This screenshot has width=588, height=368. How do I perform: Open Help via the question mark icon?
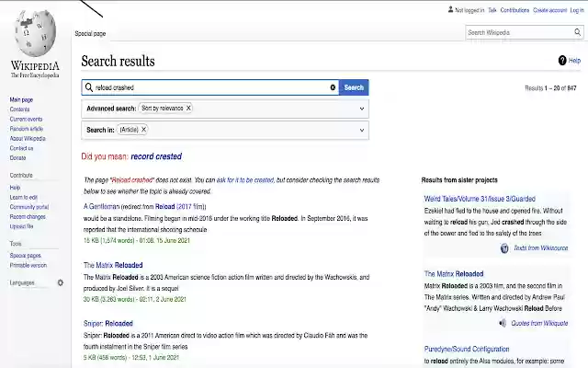click(x=562, y=60)
